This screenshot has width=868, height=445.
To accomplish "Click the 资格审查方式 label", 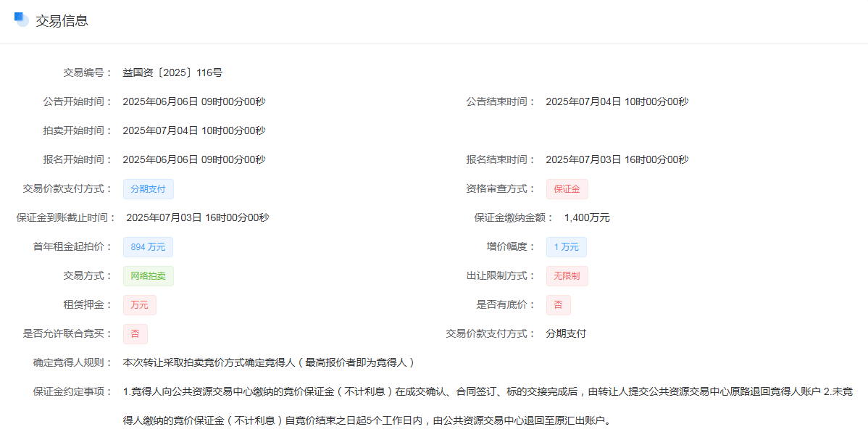I will pyautogui.click(x=501, y=188).
